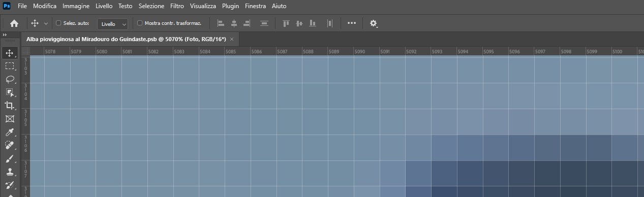Open the options bar gear settings
The height and width of the screenshot is (197, 644).
(x=374, y=23)
